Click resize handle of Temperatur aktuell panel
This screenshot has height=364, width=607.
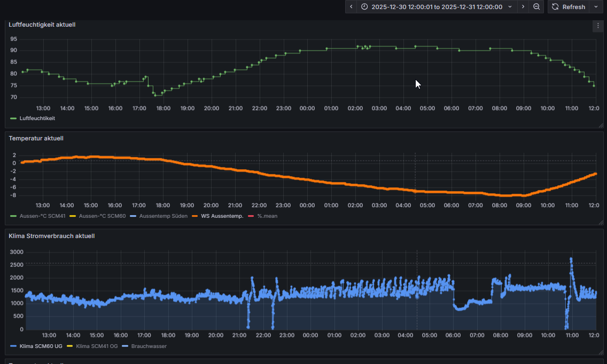601,222
